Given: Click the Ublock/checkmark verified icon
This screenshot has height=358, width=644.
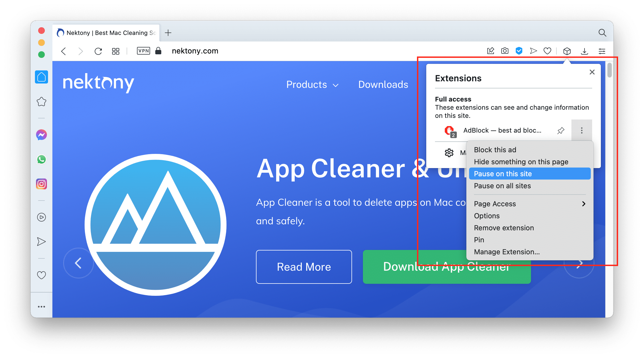Looking at the screenshot, I should pos(519,50).
